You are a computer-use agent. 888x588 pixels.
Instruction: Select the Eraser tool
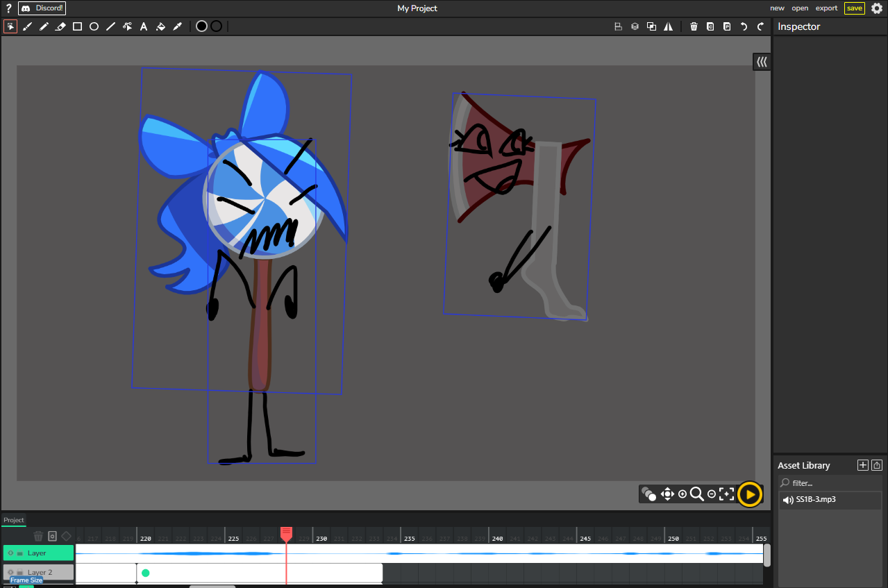[x=60, y=26]
